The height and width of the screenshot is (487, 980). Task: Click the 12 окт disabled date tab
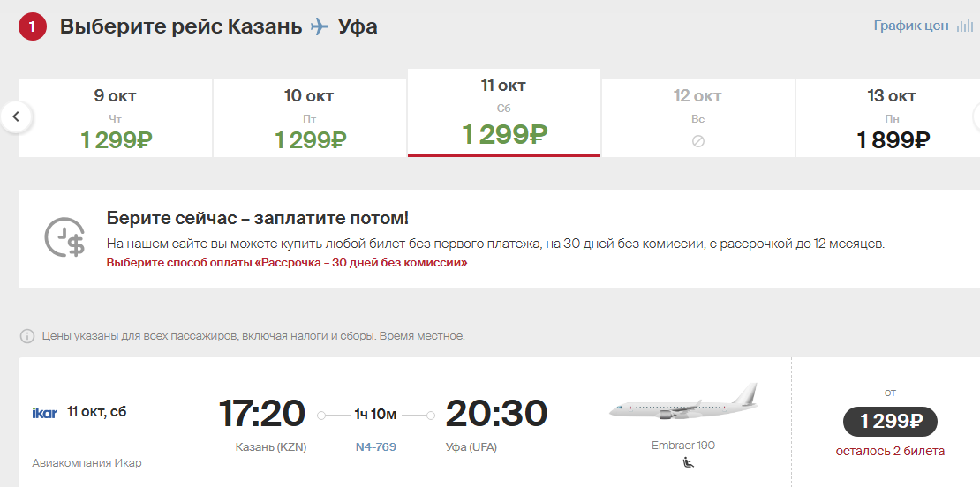(698, 118)
